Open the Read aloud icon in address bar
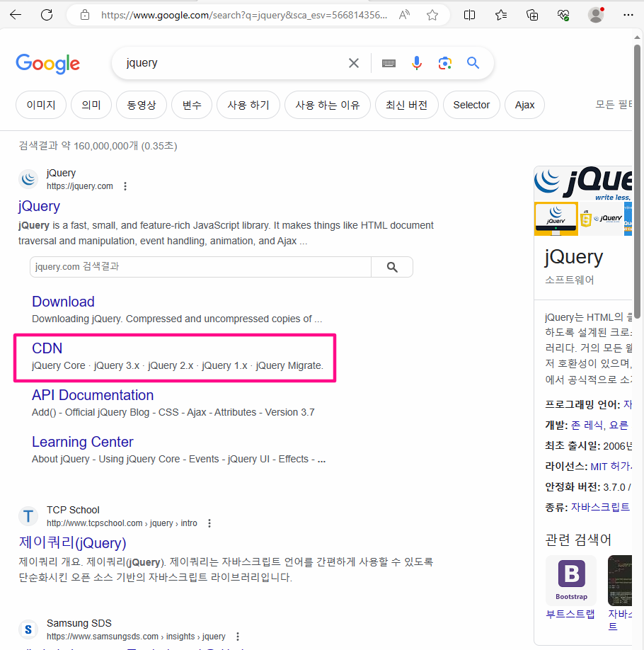644x650 pixels. 403,16
